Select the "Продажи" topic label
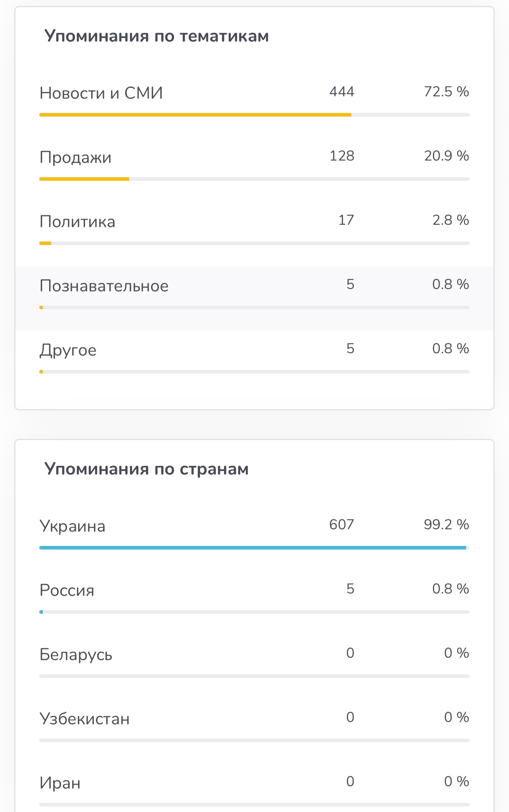The image size is (509, 812). click(x=75, y=157)
